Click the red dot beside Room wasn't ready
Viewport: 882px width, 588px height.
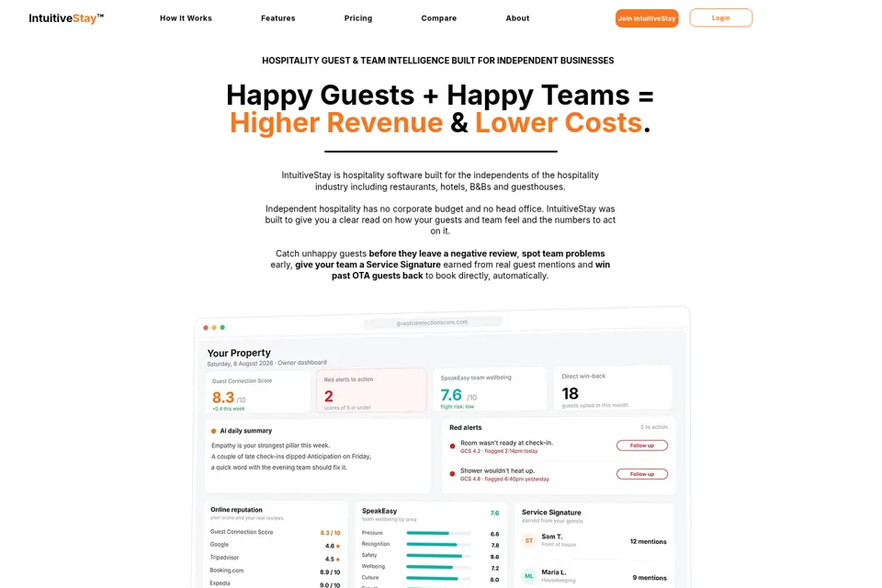(452, 447)
